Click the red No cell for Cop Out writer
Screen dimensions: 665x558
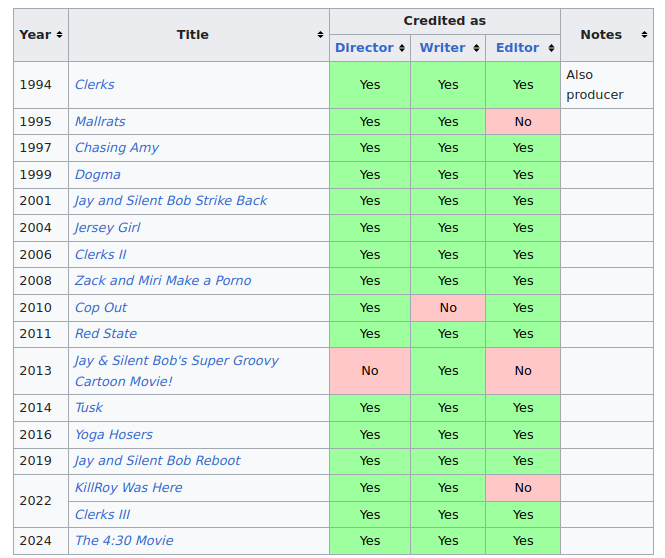[448, 308]
